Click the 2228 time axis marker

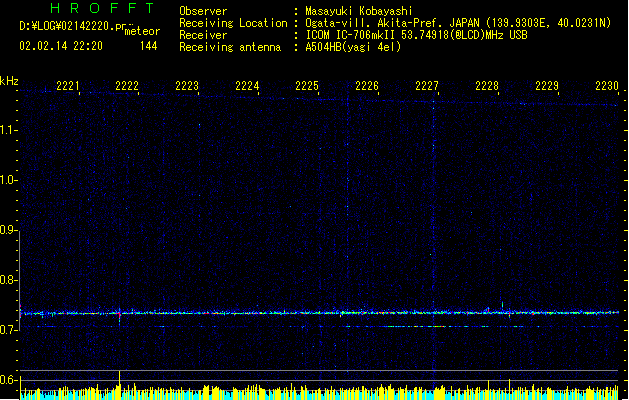click(487, 86)
